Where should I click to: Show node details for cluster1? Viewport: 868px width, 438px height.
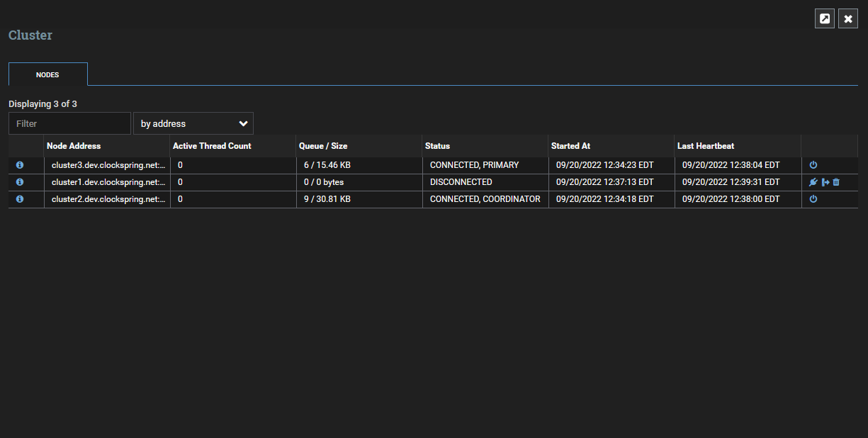[x=20, y=182]
